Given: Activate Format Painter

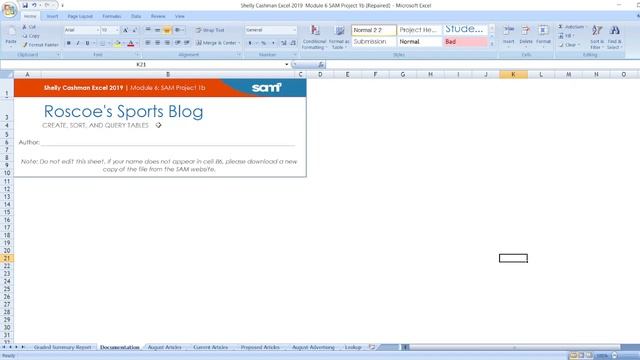Looking at the screenshot, I should pyautogui.click(x=40, y=45).
